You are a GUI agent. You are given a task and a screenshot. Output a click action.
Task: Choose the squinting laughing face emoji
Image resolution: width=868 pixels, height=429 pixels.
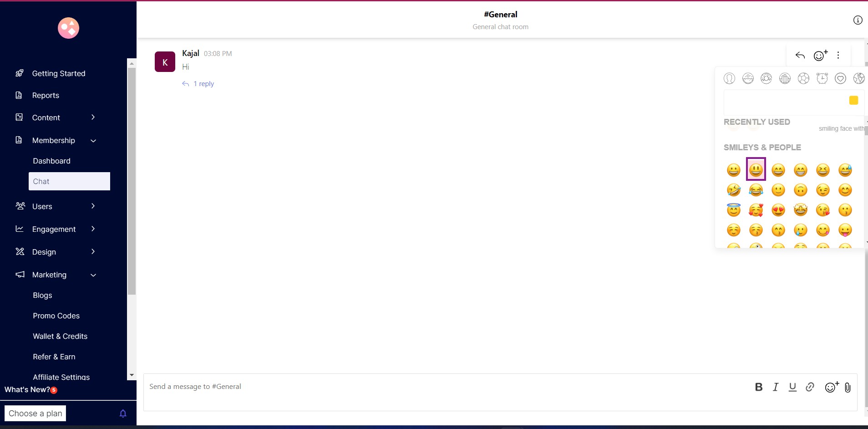point(822,170)
